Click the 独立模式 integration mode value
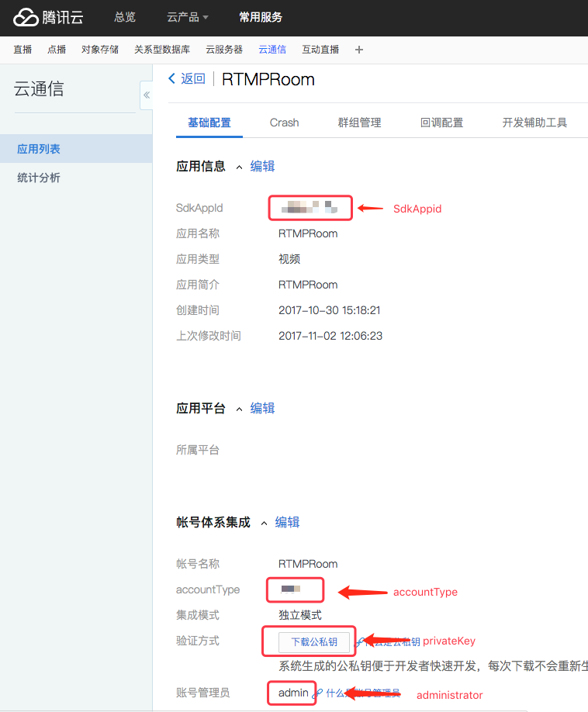Image resolution: width=588 pixels, height=712 pixels. (300, 615)
